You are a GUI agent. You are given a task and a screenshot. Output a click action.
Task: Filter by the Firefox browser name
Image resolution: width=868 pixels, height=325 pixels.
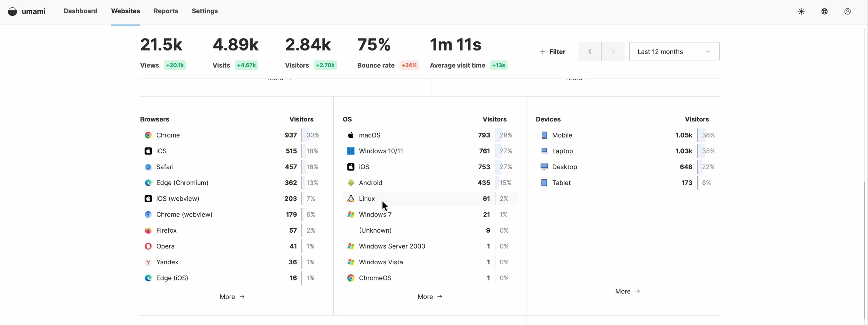[x=167, y=230]
